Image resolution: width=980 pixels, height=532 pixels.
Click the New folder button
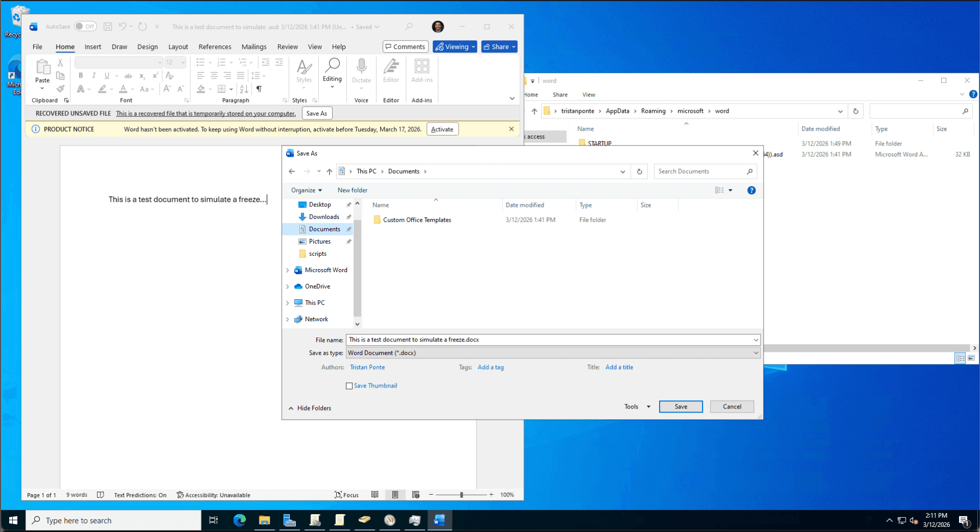pos(353,190)
